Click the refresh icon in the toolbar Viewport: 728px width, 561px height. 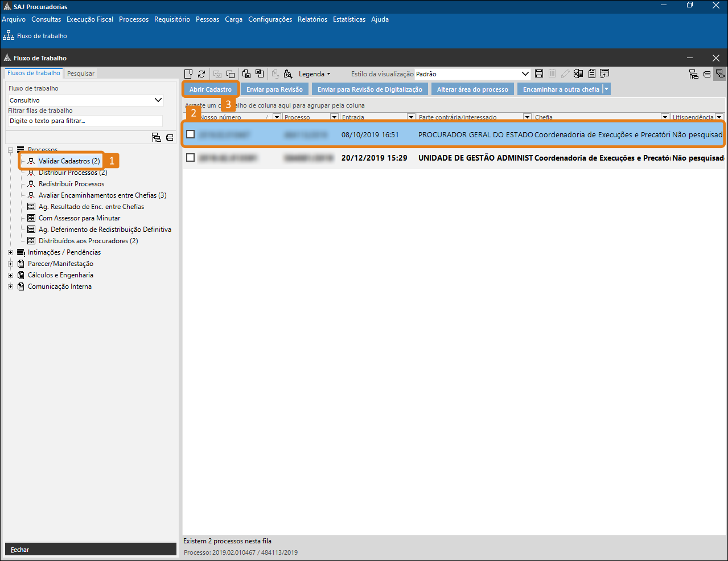point(201,74)
